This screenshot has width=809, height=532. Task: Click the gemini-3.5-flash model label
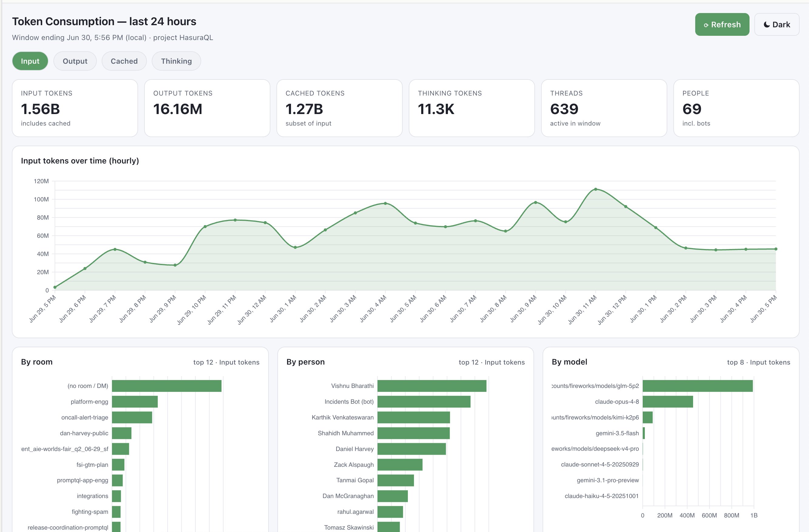pos(617,433)
